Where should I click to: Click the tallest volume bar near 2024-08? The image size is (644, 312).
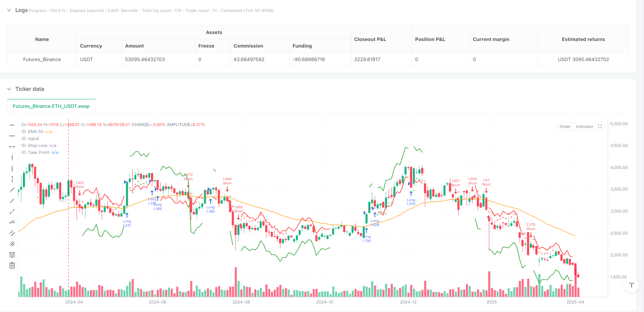coord(236,282)
